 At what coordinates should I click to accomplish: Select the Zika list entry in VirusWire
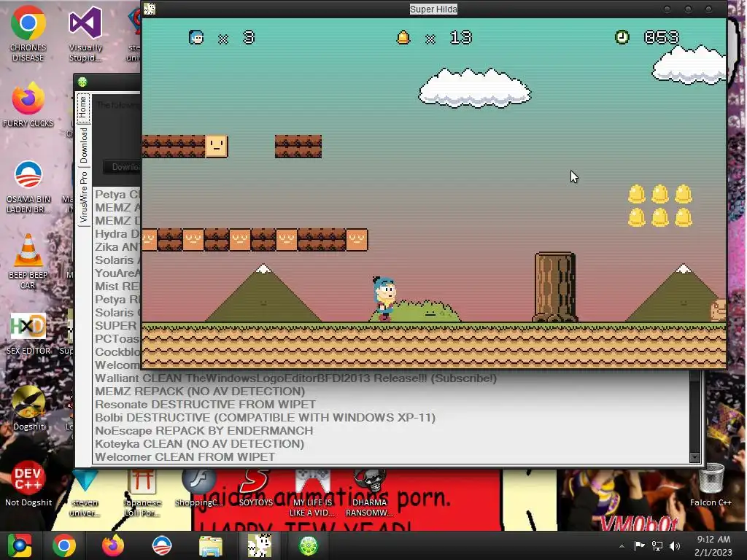pyautogui.click(x=117, y=247)
